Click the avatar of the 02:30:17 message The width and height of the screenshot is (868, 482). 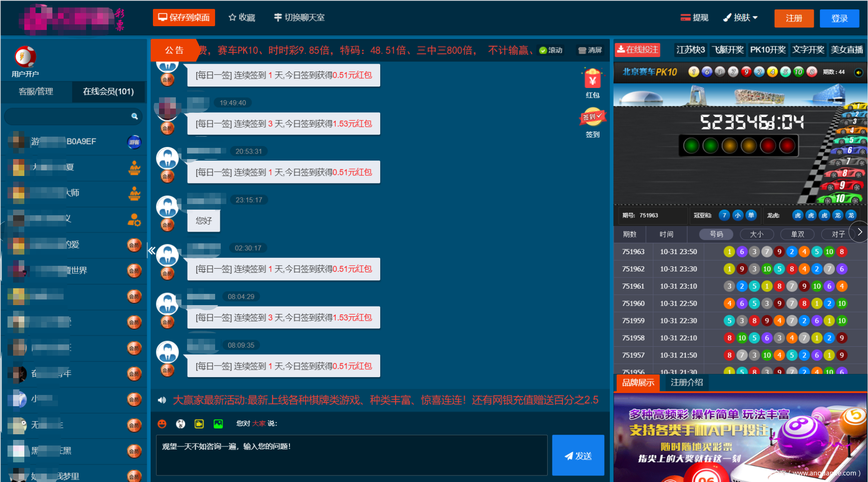(x=167, y=256)
